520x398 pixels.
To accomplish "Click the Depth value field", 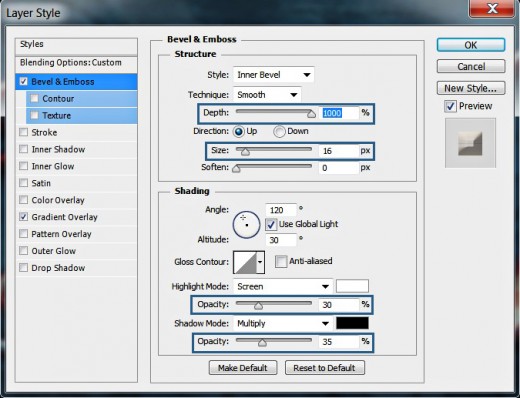I will click(339, 113).
